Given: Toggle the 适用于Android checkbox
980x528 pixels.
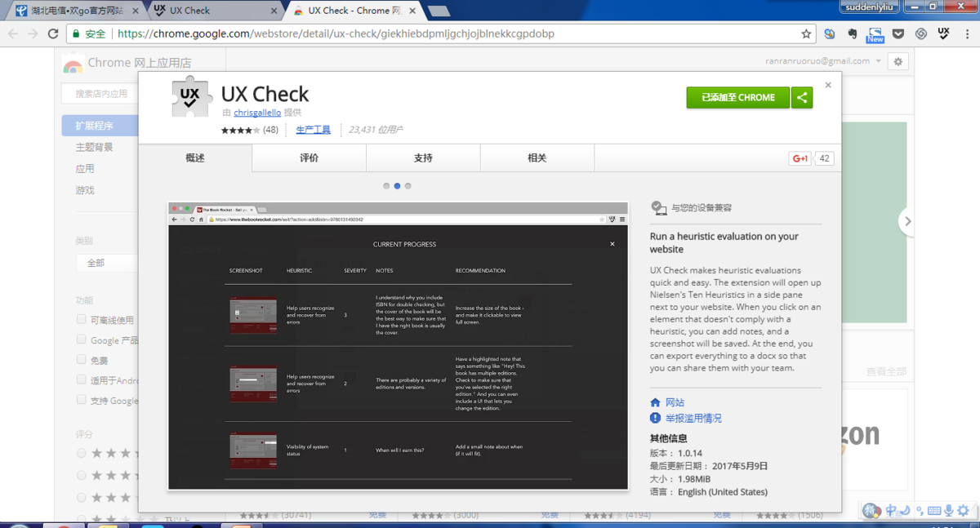Looking at the screenshot, I should (x=81, y=379).
